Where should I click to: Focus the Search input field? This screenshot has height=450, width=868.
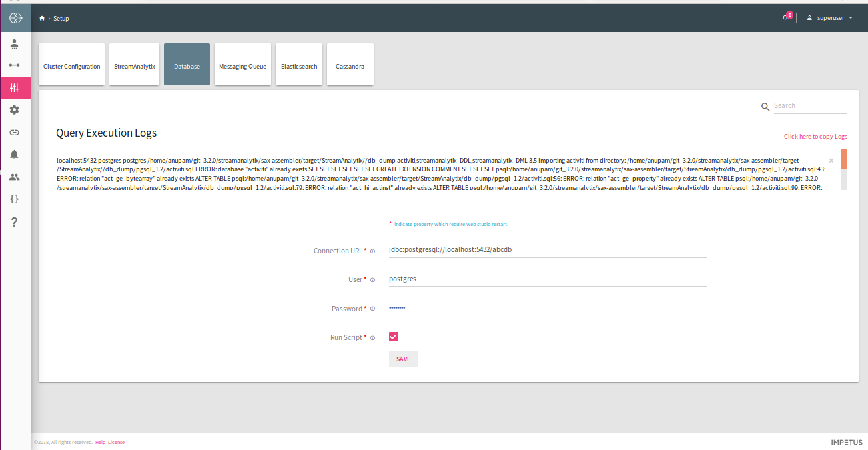click(x=810, y=106)
